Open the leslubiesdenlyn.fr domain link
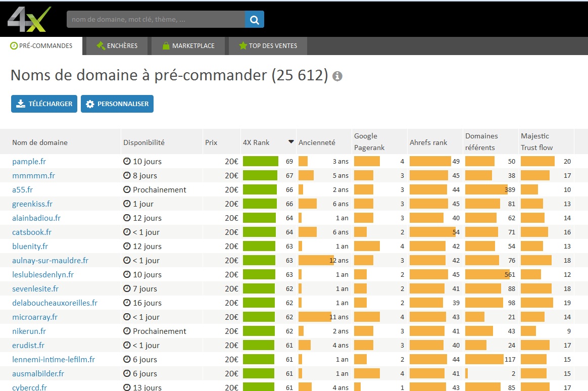 point(43,274)
